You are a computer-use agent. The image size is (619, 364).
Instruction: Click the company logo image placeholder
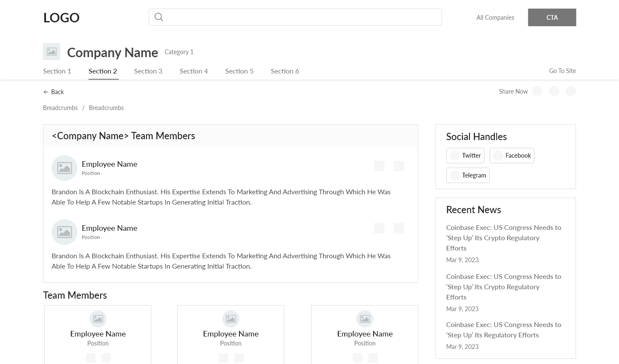click(52, 52)
